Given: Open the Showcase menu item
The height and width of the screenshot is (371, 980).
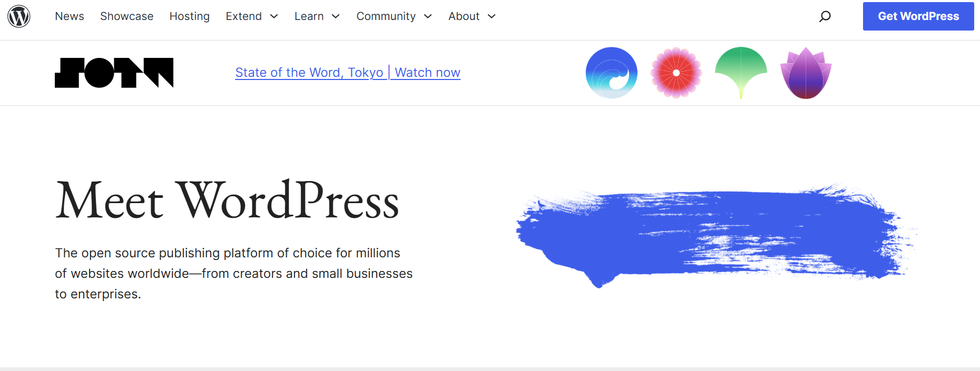Looking at the screenshot, I should click(127, 16).
